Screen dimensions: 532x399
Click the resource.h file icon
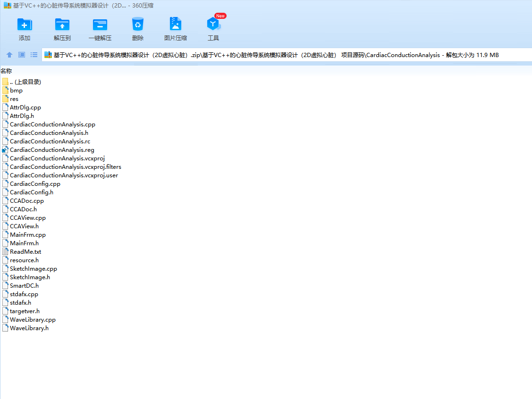tap(5, 260)
